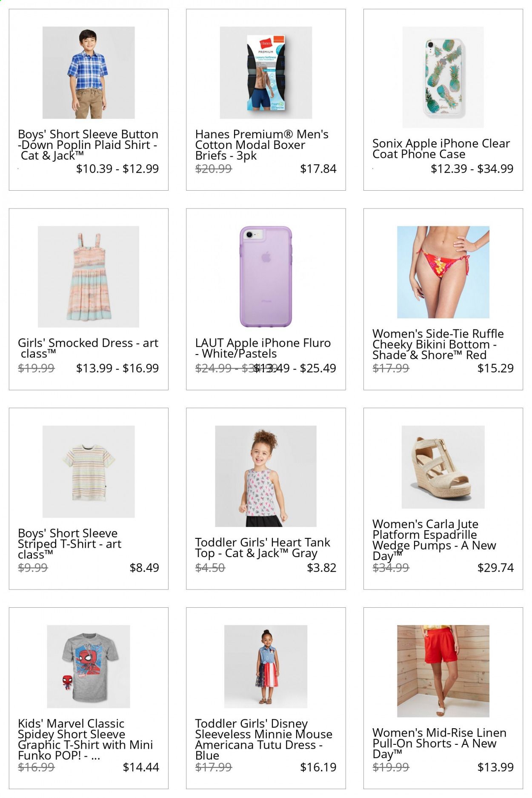Click the Sonix Apple iPhone Clear Coat title
532x798 pixels.
tap(441, 149)
